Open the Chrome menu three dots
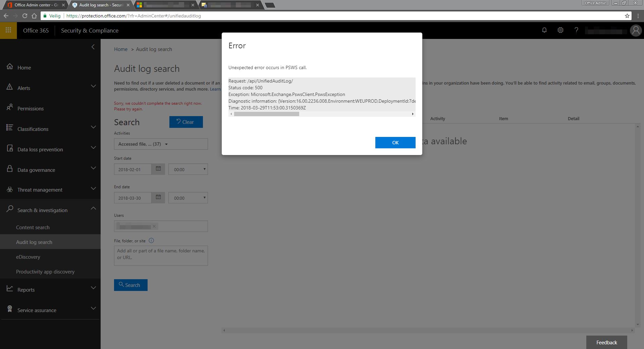Viewport: 644px width, 349px height. 638,16
